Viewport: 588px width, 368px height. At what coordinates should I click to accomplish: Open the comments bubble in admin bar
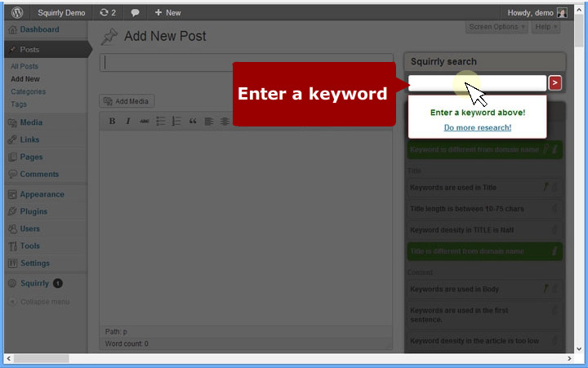pos(135,13)
